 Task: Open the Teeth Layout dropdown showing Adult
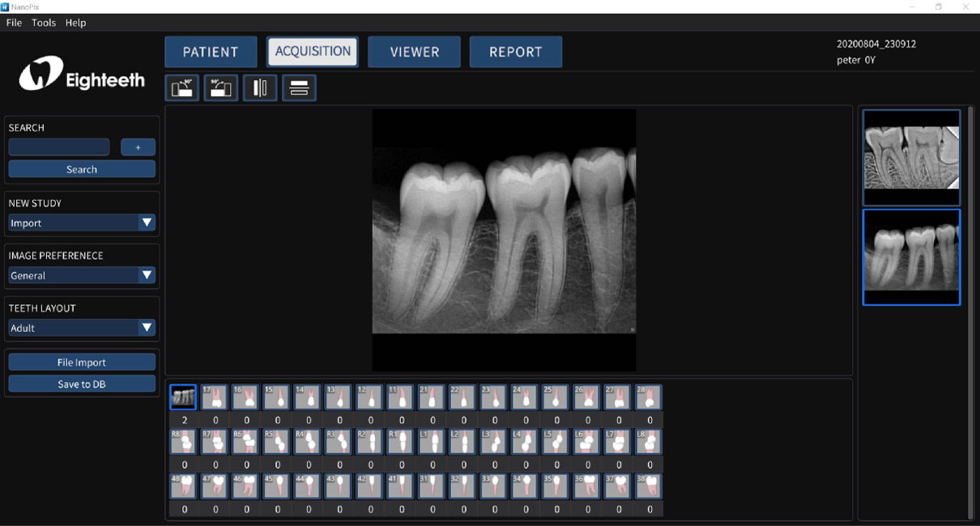81,328
